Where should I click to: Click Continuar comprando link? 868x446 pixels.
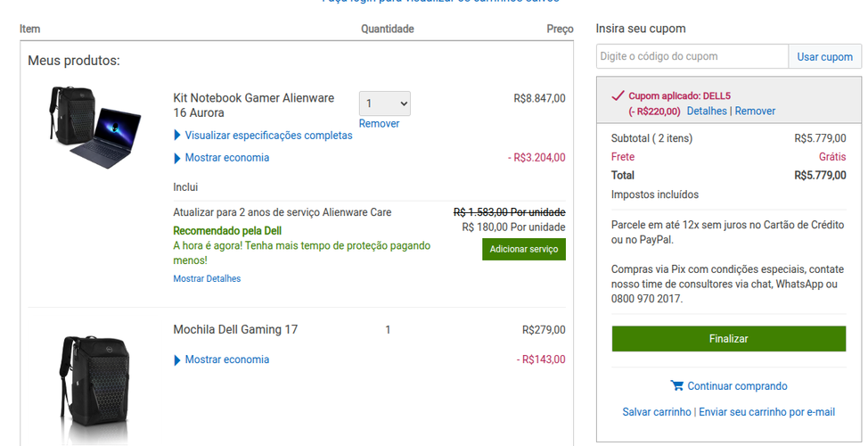737,386
